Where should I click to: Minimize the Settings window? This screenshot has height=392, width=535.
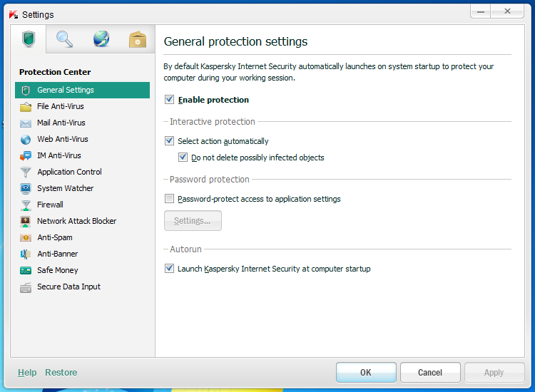coord(481,11)
